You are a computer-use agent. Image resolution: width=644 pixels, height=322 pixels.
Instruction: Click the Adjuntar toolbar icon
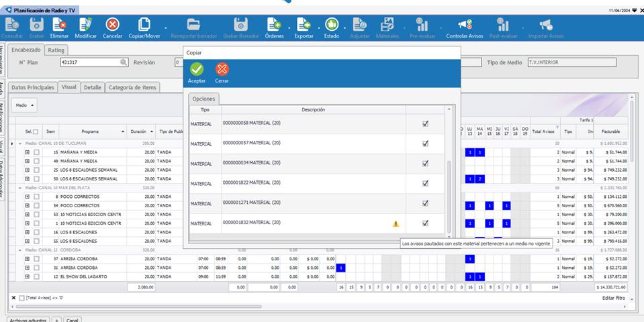[359, 25]
